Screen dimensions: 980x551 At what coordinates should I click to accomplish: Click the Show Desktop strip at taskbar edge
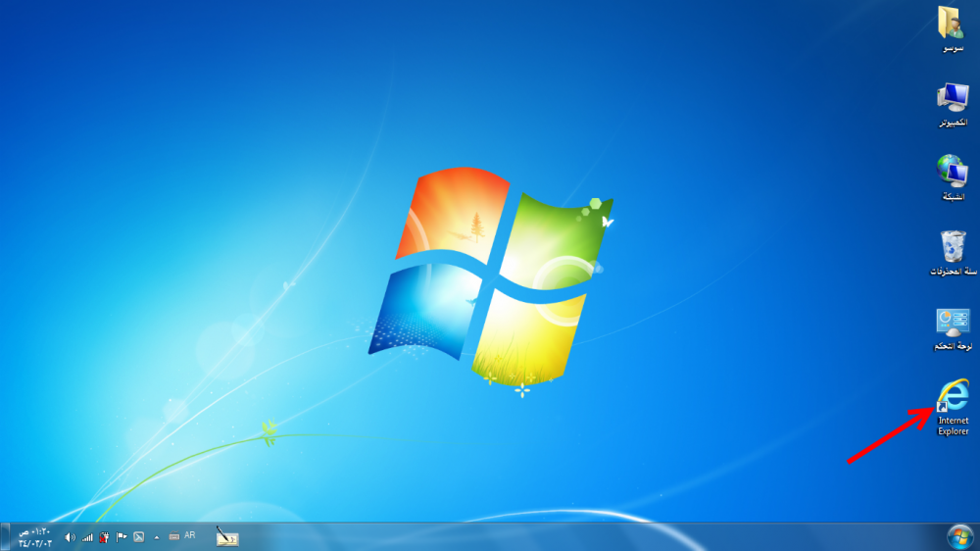[3, 537]
